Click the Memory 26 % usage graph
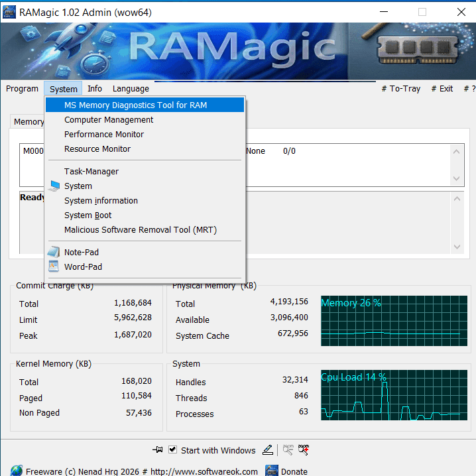 coord(394,321)
